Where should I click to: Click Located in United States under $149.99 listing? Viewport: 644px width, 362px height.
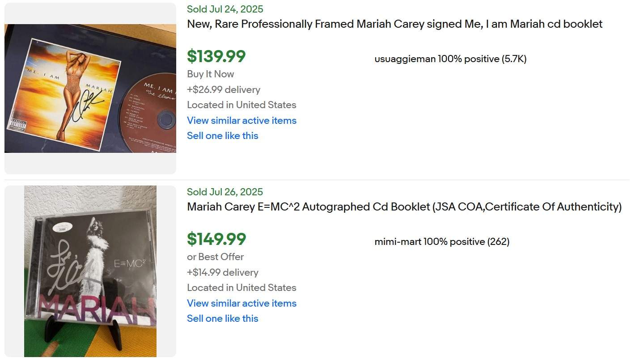(x=241, y=287)
